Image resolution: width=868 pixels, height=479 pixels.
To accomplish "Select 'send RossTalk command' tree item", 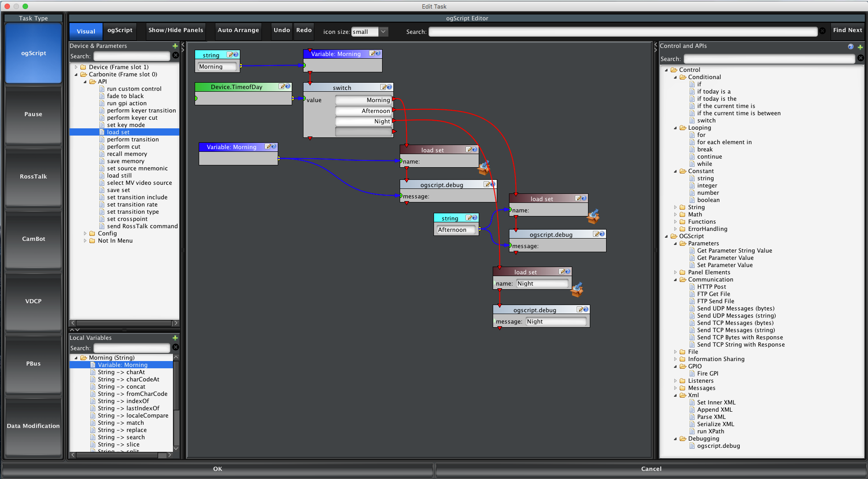I will click(x=142, y=226).
